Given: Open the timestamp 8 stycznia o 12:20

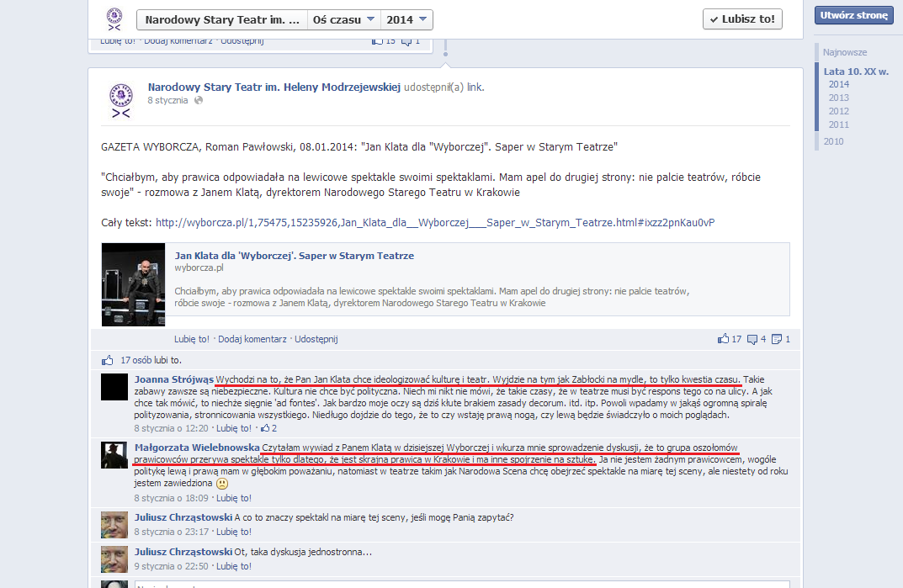Looking at the screenshot, I should coord(171,428).
